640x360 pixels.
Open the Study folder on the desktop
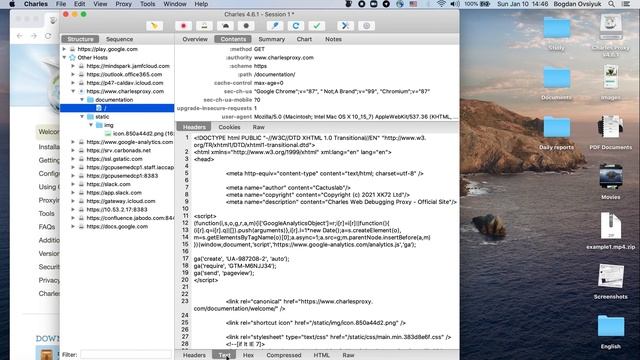[x=557, y=29]
